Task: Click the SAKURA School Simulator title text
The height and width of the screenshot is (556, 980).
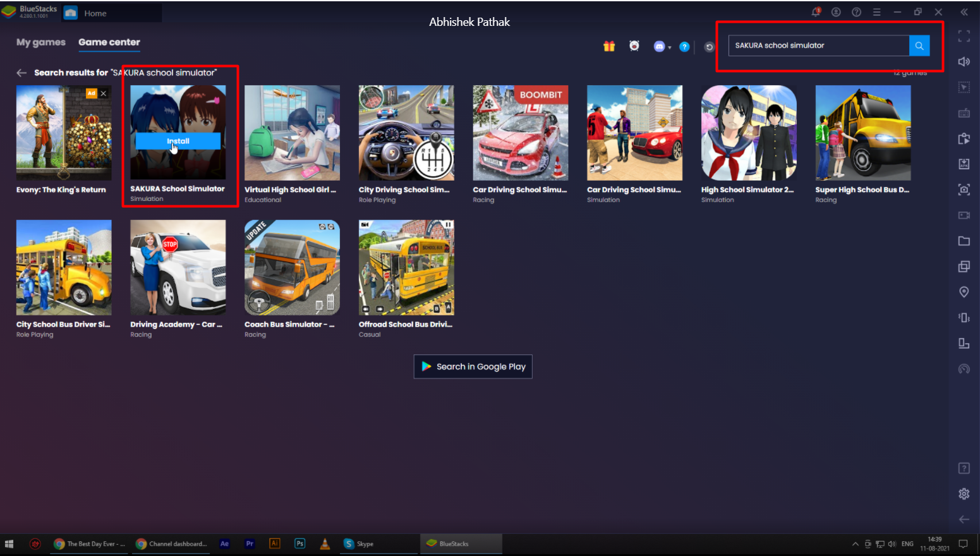Action: click(178, 189)
